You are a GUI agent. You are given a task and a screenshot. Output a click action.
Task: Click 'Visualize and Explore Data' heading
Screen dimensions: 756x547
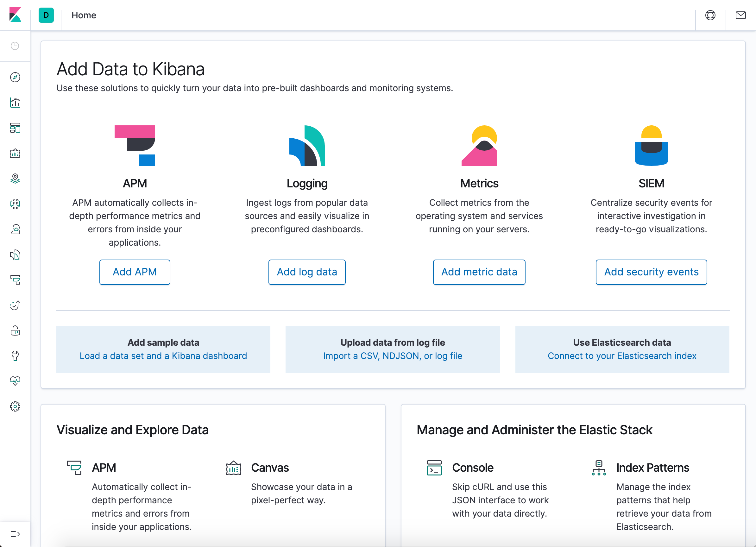point(132,430)
